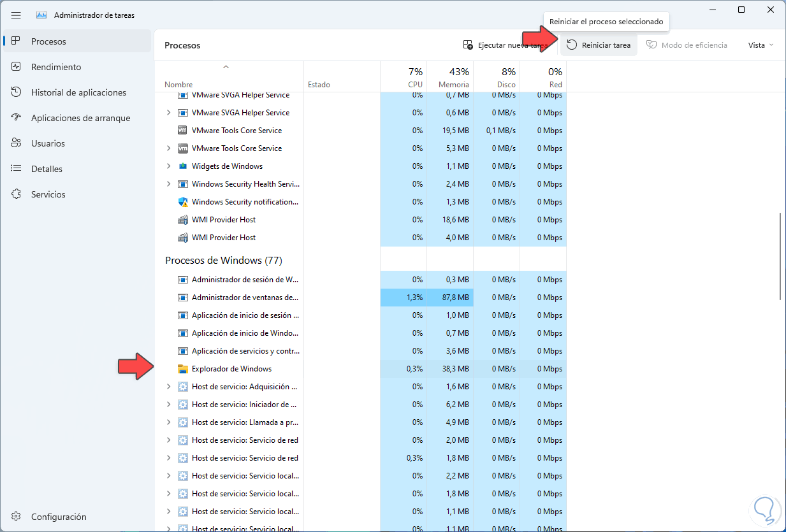The image size is (786, 532).
Task: Go to the Detalles page
Action: (77, 169)
